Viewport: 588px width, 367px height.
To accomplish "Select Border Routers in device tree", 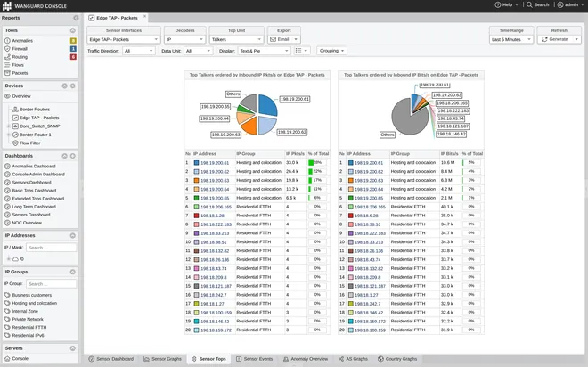I will pos(35,109).
